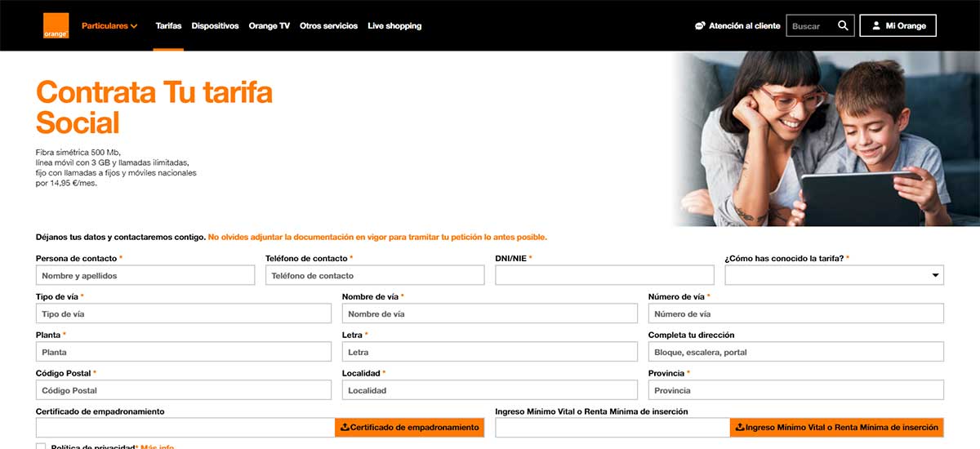The image size is (980, 449).
Task: Click the Orange logo in header
Action: 56,26
